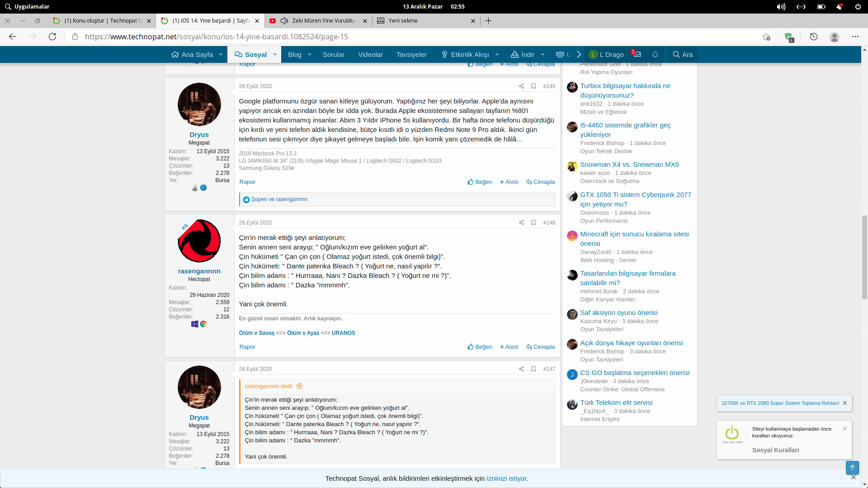The width and height of the screenshot is (868, 488).
Task: Click share icon on post #145
Action: pyautogui.click(x=521, y=86)
